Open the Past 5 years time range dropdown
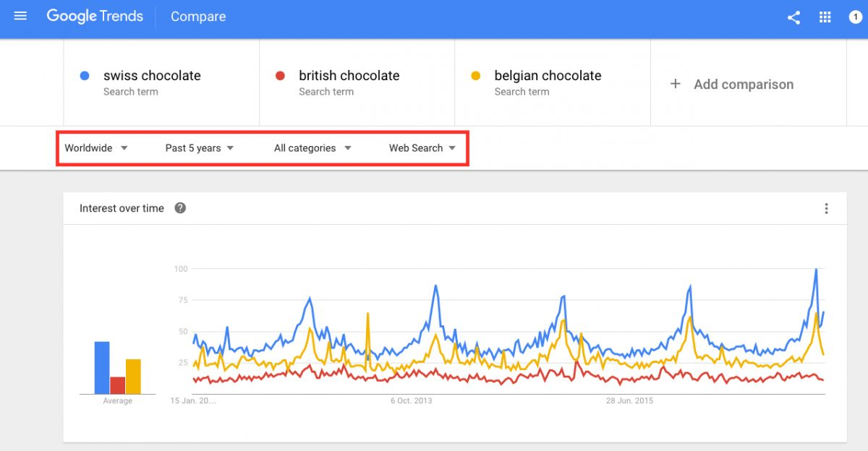This screenshot has height=451, width=868. [x=200, y=148]
